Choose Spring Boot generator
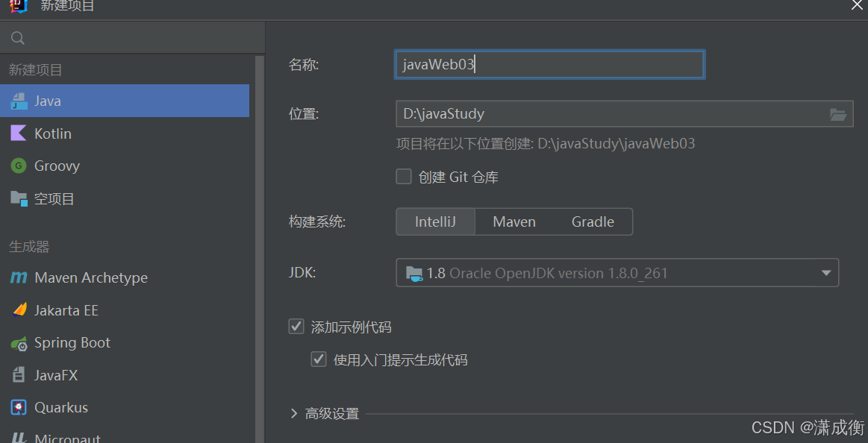 pyautogui.click(x=125, y=343)
